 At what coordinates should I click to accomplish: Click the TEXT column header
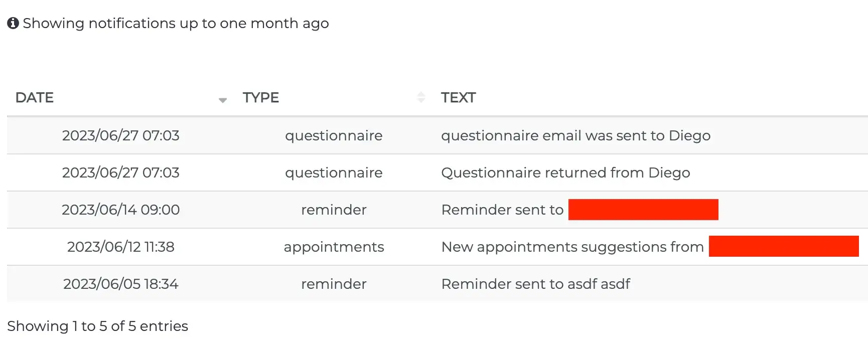458,97
